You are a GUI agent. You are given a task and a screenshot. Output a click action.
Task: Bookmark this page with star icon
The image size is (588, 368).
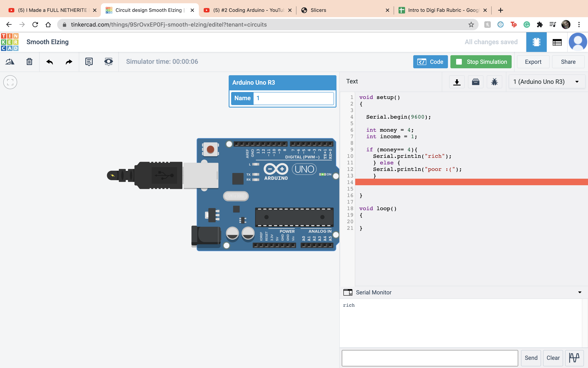[x=471, y=25]
